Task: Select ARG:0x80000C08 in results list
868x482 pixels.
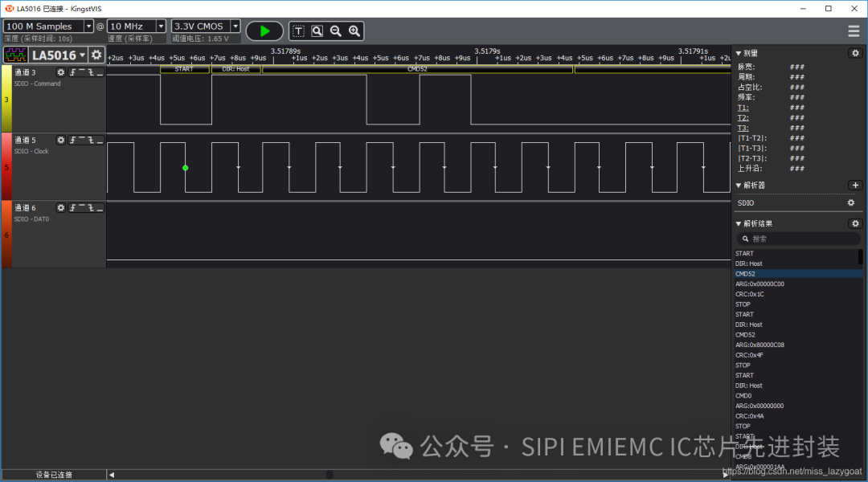Action: [x=759, y=345]
